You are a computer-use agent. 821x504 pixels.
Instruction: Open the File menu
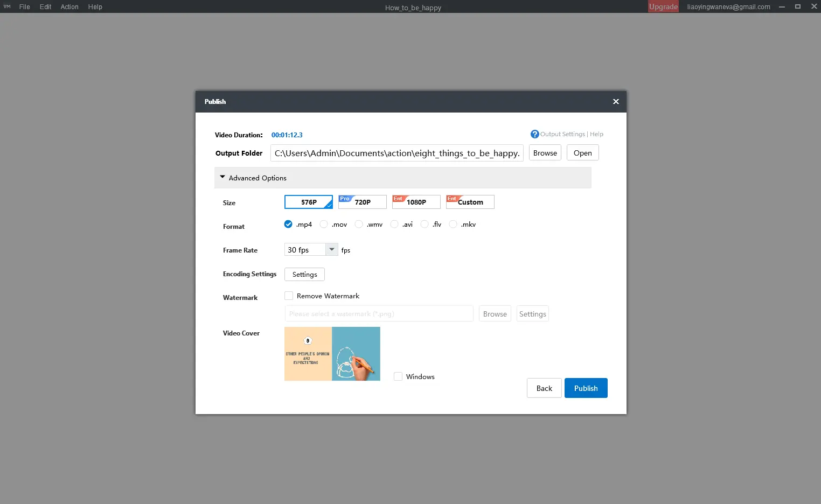point(24,7)
